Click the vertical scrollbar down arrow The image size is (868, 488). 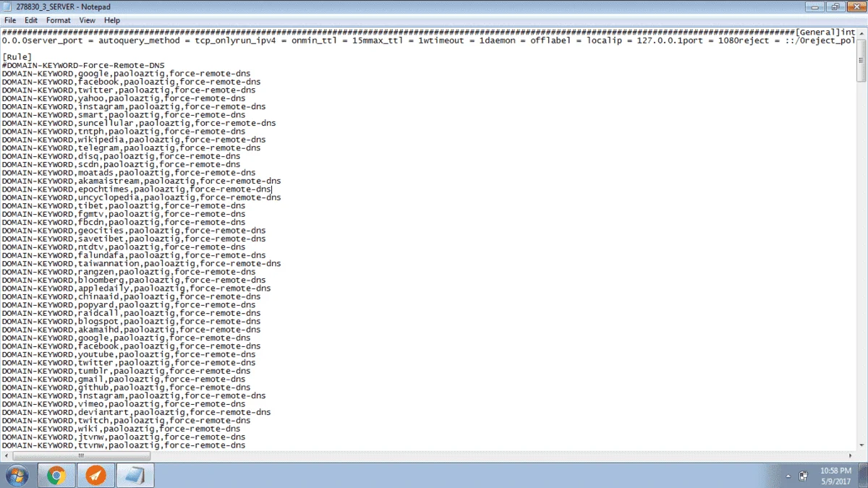pyautogui.click(x=861, y=446)
